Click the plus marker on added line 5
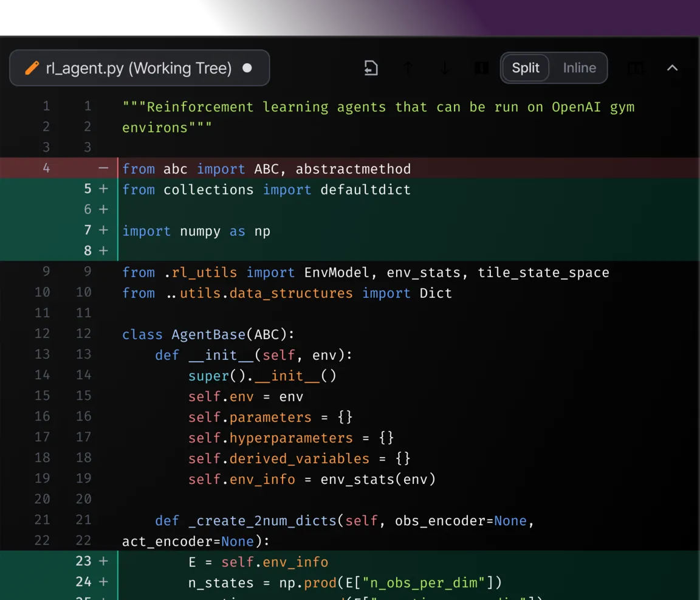Image resolution: width=700 pixels, height=600 pixels. click(103, 189)
